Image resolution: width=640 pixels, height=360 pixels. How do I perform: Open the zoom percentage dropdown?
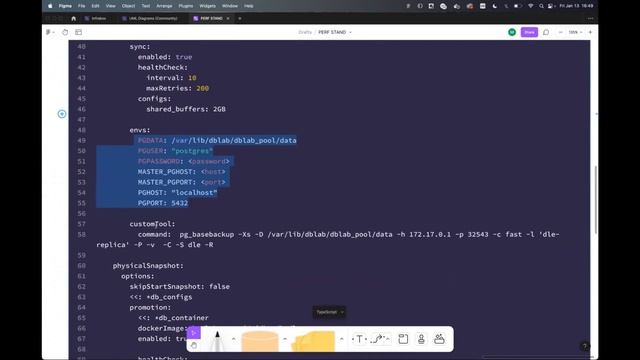click(x=575, y=32)
